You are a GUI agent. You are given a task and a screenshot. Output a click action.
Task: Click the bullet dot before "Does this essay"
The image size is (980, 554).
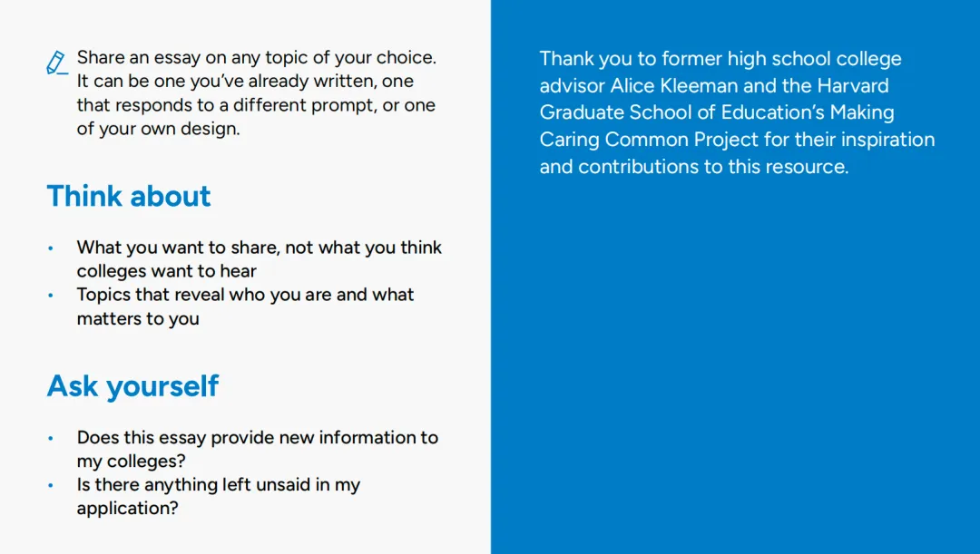click(x=51, y=437)
